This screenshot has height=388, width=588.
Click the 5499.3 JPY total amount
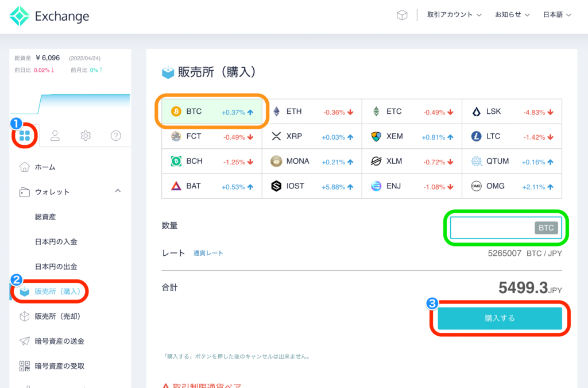click(530, 288)
